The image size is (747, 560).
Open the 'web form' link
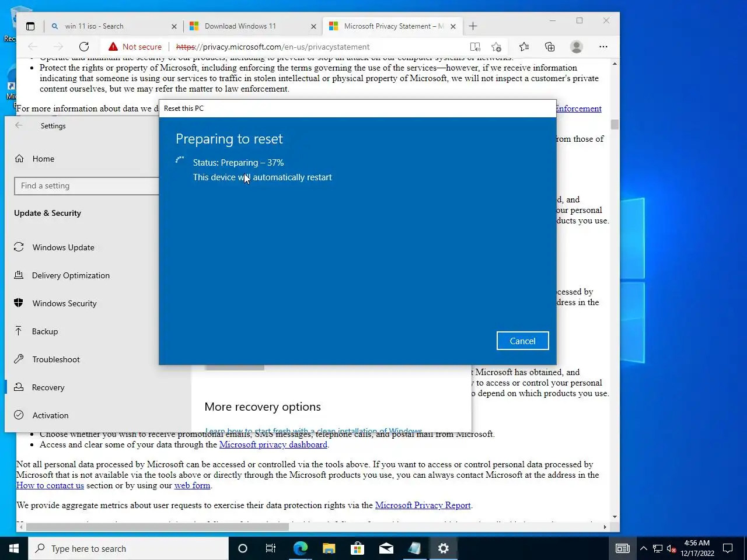192,485
